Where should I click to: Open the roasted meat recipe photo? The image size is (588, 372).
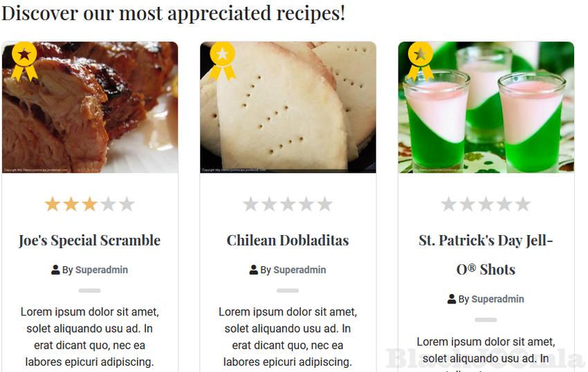[x=90, y=107]
